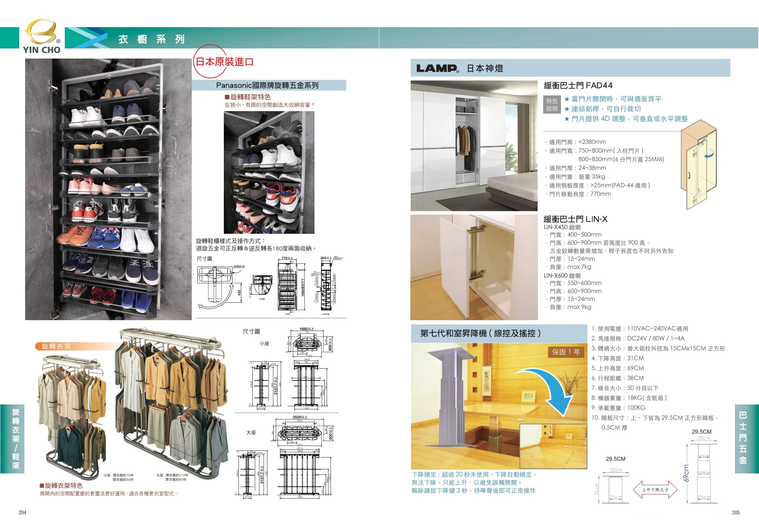Click the gray 特色說明 badge
The width and height of the screenshot is (759, 532).
tap(552, 105)
